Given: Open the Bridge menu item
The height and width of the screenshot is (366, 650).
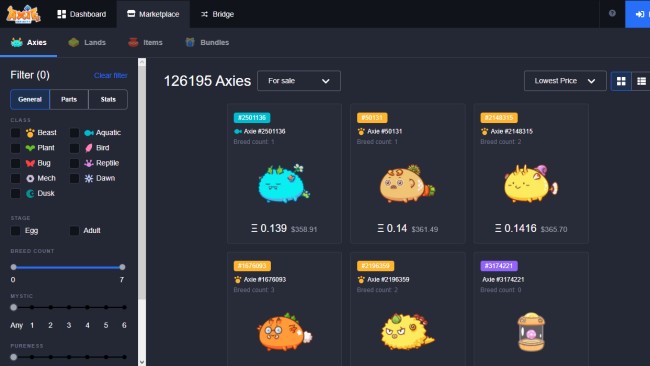Looking at the screenshot, I should click(x=217, y=14).
